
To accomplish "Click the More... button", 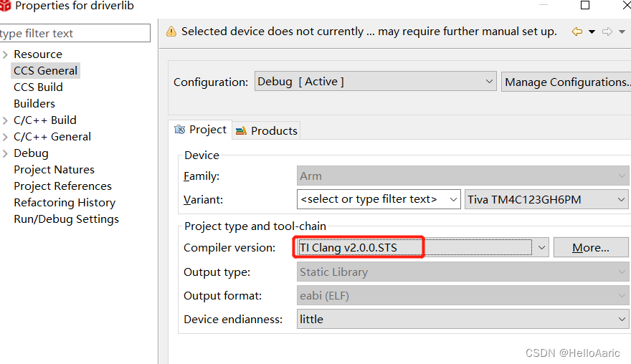I will tap(591, 248).
